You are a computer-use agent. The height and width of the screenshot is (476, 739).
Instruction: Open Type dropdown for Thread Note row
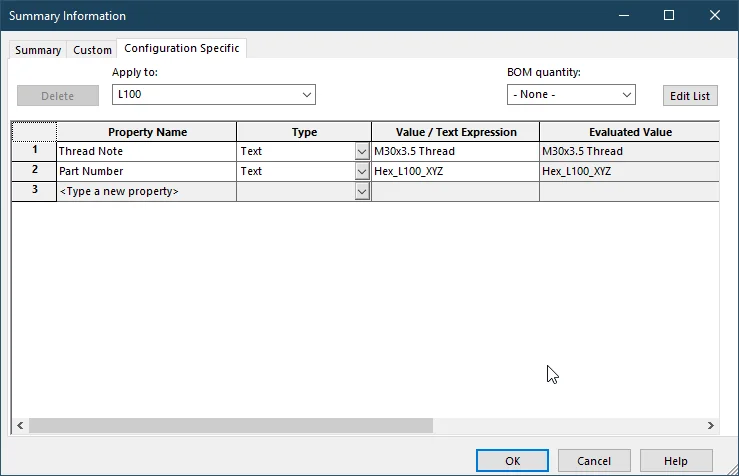click(x=362, y=152)
